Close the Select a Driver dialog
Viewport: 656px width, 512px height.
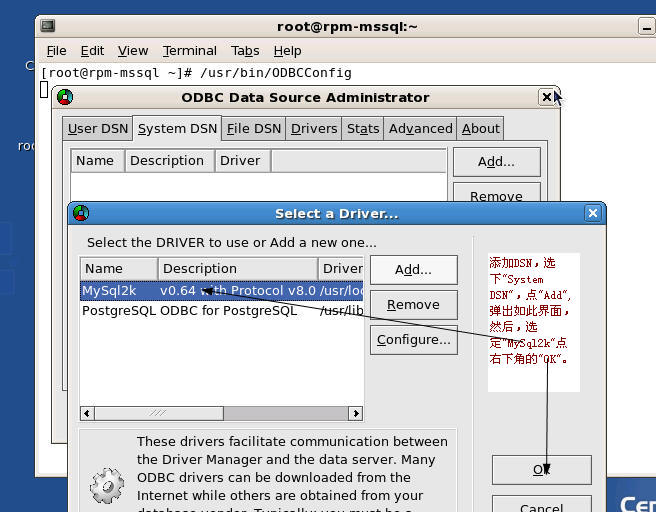click(593, 213)
